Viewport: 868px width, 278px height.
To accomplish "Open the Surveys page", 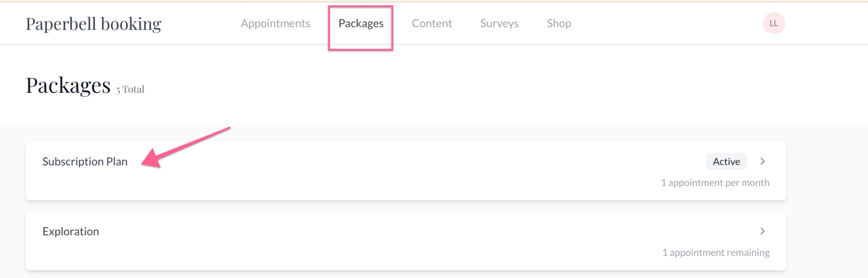I will 499,23.
